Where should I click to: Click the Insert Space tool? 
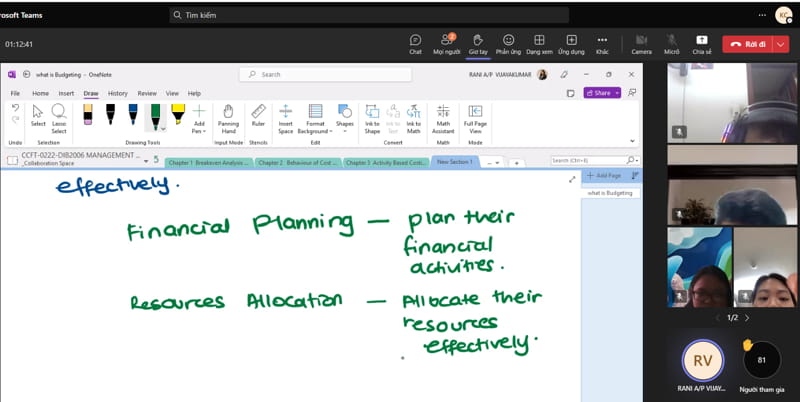(x=285, y=118)
